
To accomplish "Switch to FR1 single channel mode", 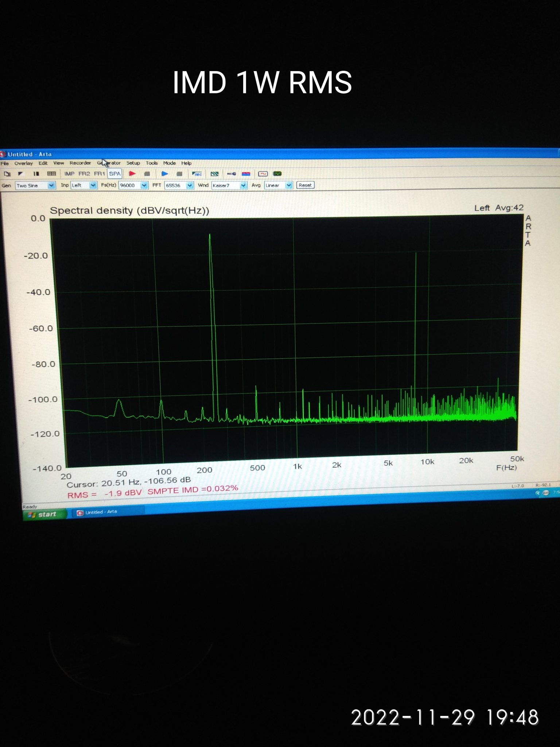I will [99, 174].
